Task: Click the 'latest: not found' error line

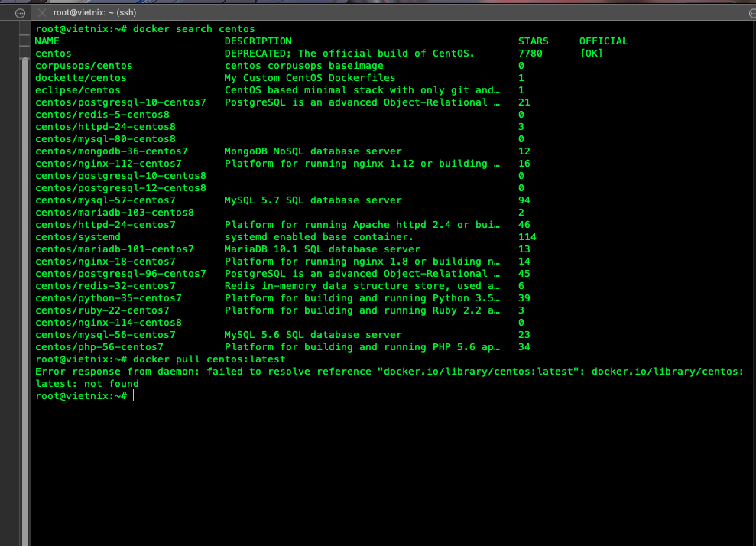Action: point(87,384)
